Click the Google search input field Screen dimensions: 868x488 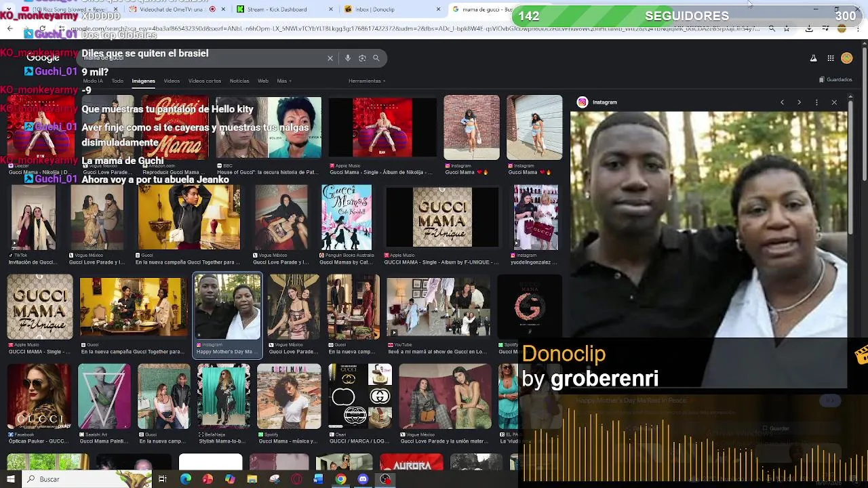click(x=203, y=58)
